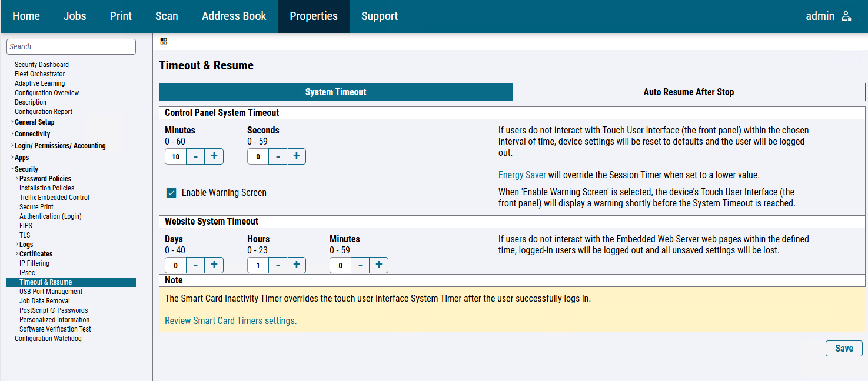Switch to Auto Resume After Stop tab
Viewport: 868px width, 381px height.
tap(689, 92)
